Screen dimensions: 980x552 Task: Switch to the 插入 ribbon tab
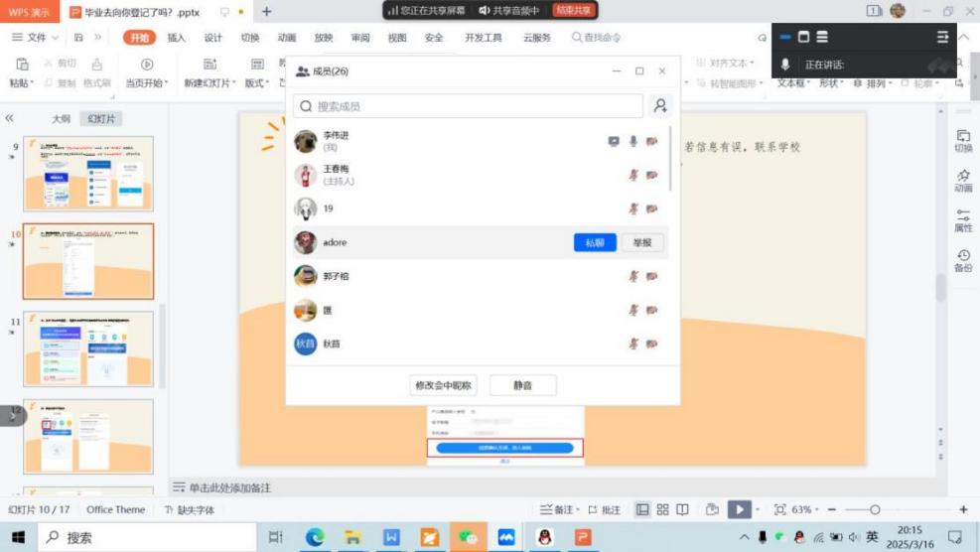176,38
